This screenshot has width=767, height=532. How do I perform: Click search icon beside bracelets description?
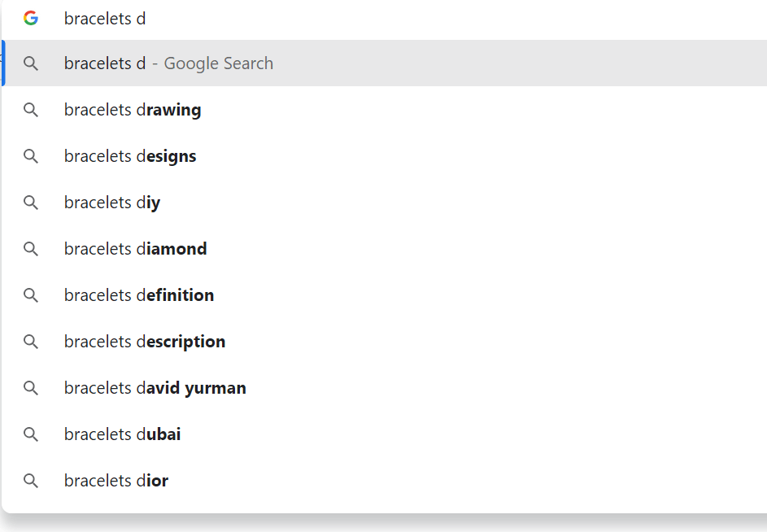pyautogui.click(x=31, y=341)
